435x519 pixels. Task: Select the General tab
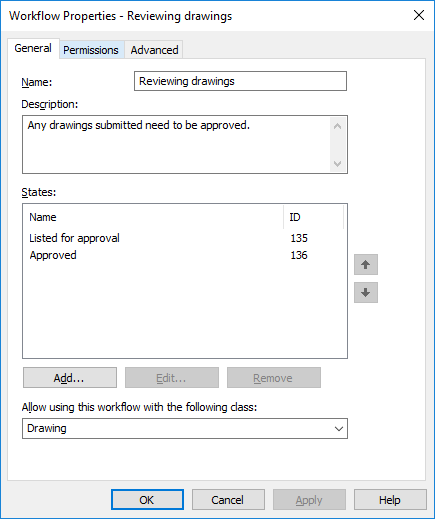coord(33,48)
